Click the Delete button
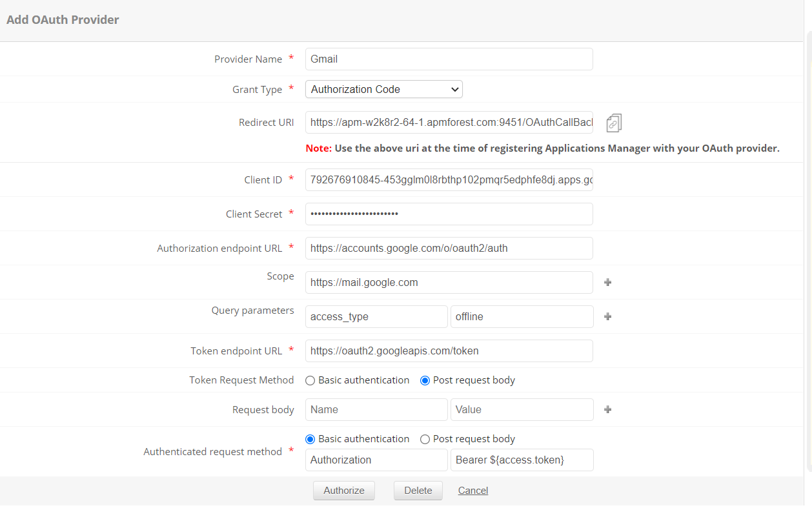Screen dimensions: 812x530 (418, 491)
